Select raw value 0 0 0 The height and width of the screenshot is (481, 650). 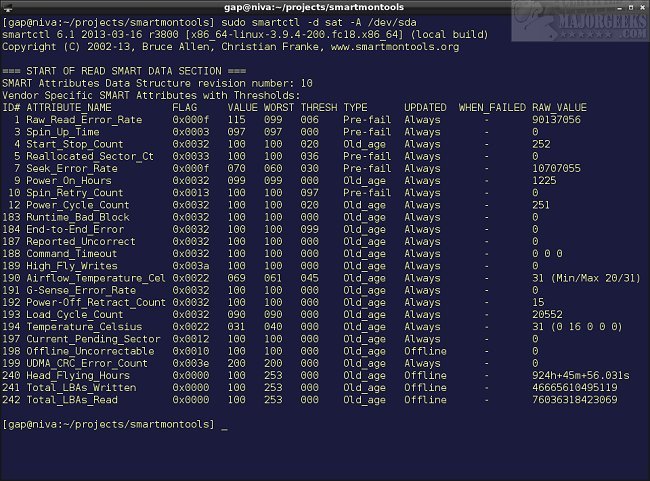[547, 254]
